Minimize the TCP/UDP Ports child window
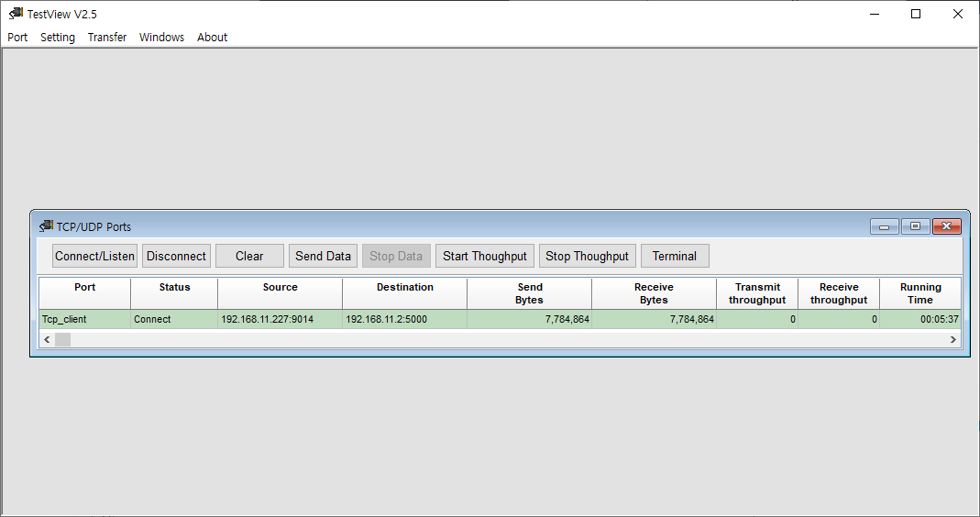Viewport: 980px width, 517px height. (x=885, y=226)
